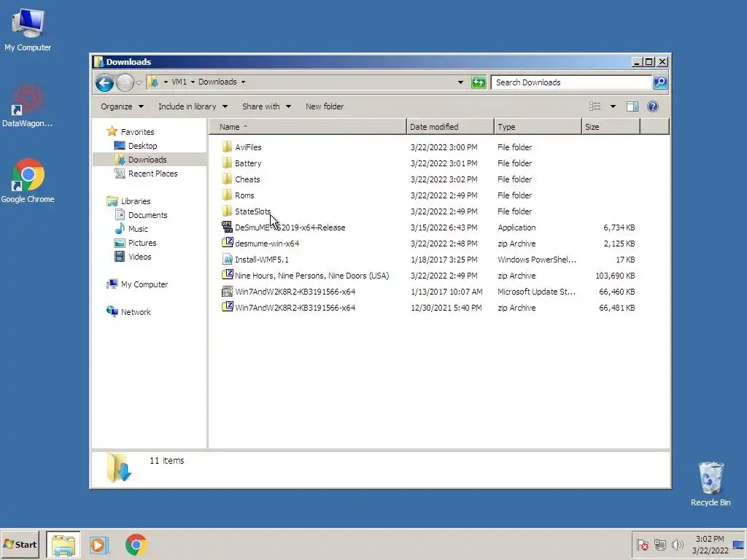Select the Roms folder icon
The height and width of the screenshot is (560, 747).
[x=228, y=195]
